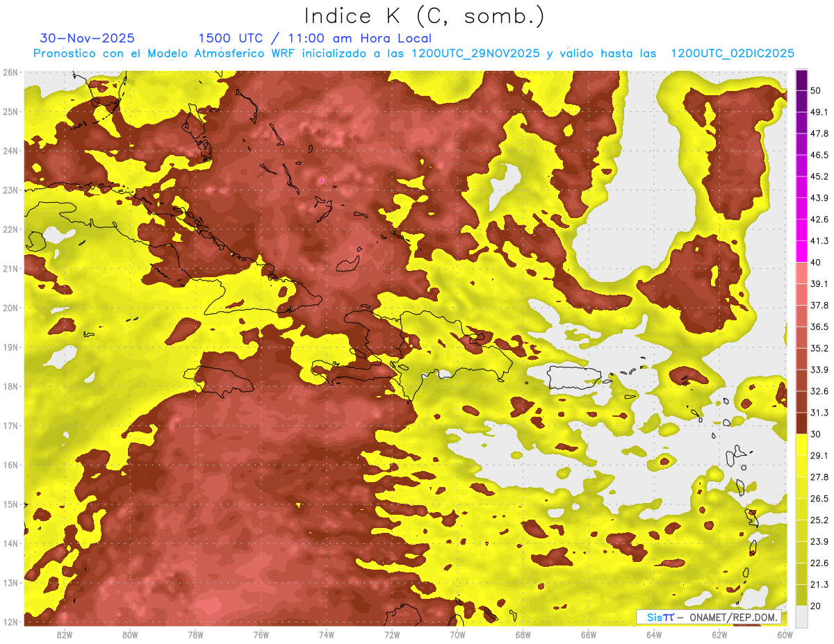Image resolution: width=834 pixels, height=644 pixels.
Task: Click the colorbar value '49.1'
Action: [819, 112]
